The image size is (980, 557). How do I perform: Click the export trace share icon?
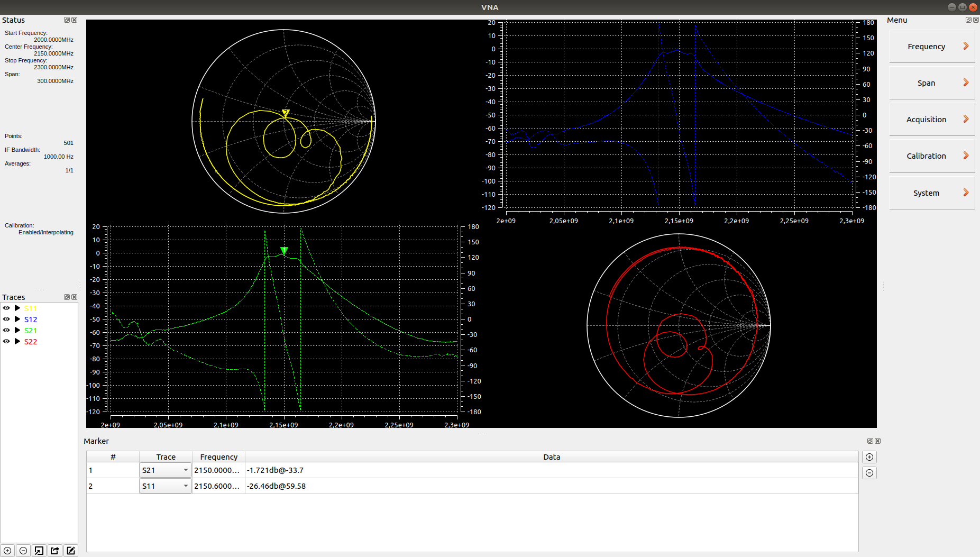pyautogui.click(x=55, y=551)
